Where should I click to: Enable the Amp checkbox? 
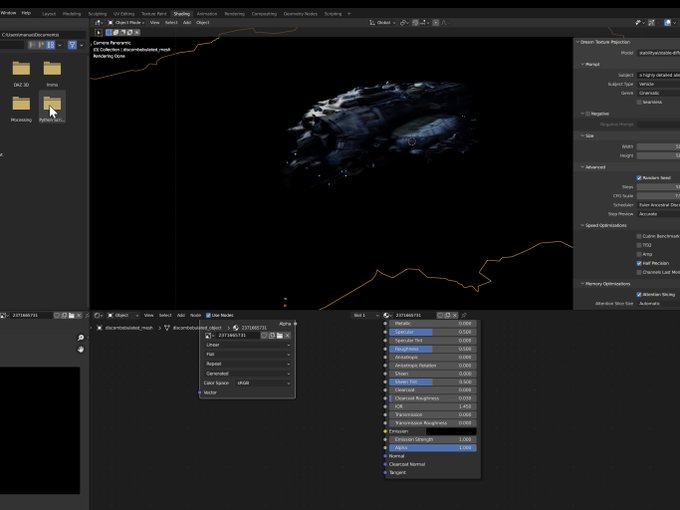[x=639, y=255]
